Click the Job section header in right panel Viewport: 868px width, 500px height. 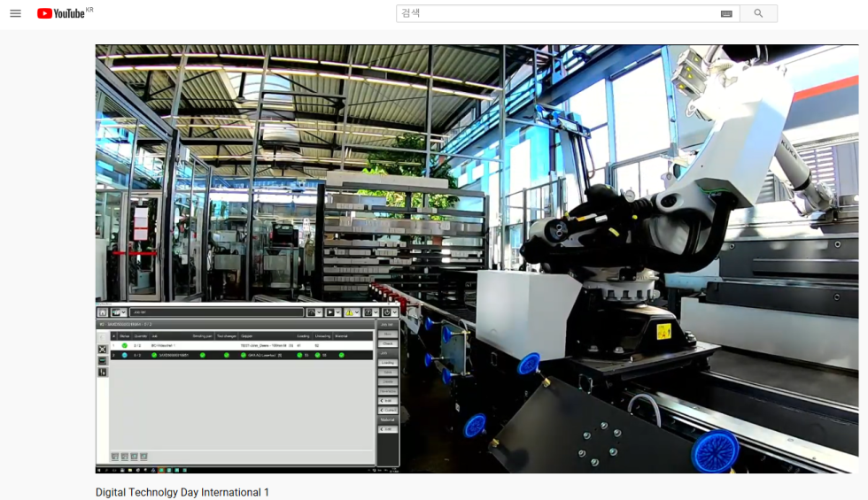coord(388,353)
